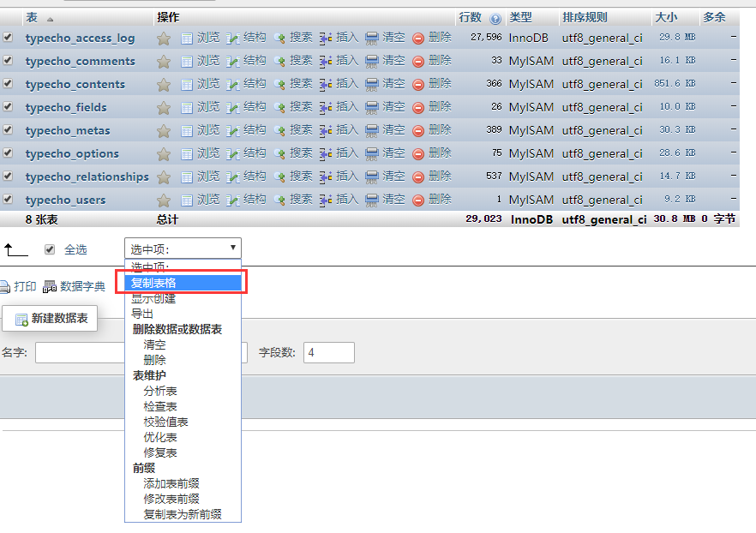
Task: Uncheck the typecho_relationships checkbox
Action: [x=8, y=176]
